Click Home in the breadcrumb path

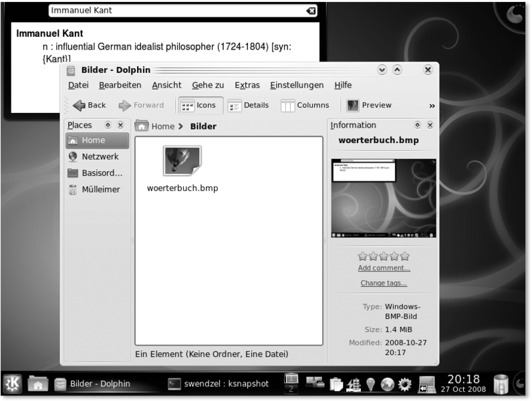tap(162, 126)
